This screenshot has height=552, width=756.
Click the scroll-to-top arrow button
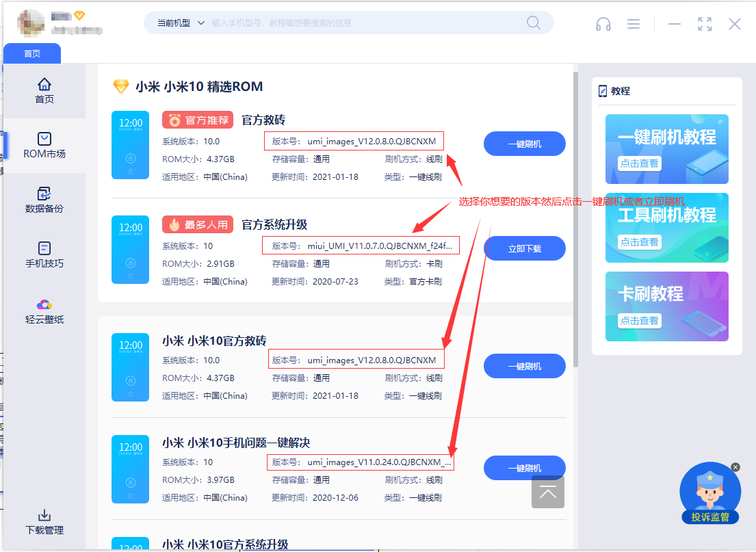coord(548,492)
